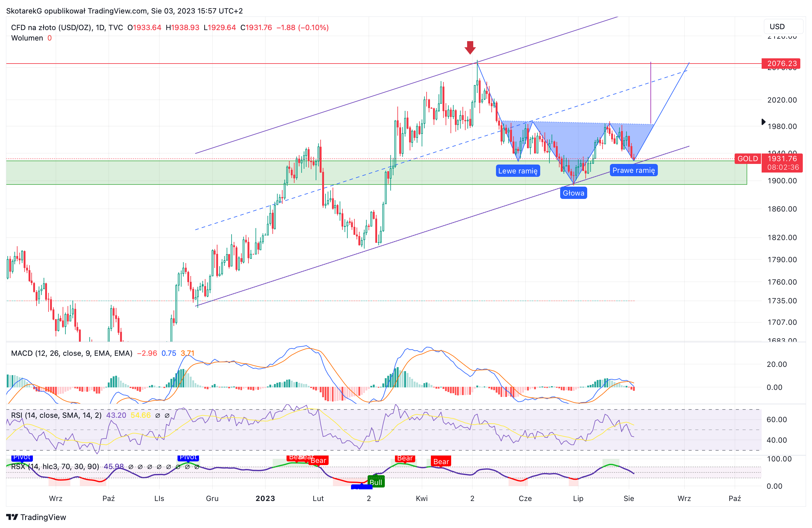Viewport: 812px width, 528px height.
Task: Select the 'Lewe ramię' label
Action: coord(517,171)
